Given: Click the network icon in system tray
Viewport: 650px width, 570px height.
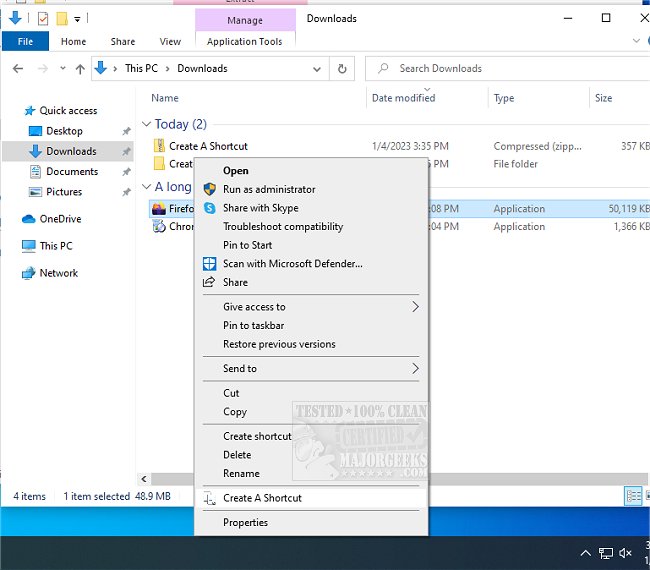Looking at the screenshot, I should point(606,553).
